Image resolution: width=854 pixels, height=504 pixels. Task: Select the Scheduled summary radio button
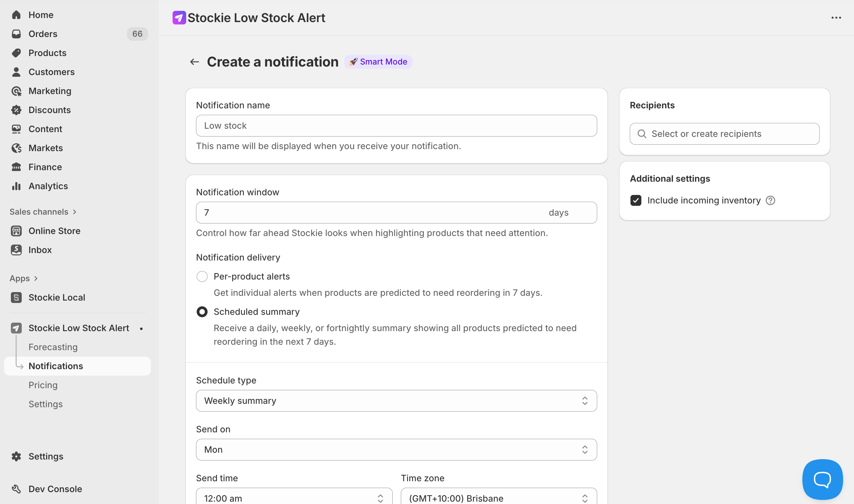pyautogui.click(x=202, y=312)
